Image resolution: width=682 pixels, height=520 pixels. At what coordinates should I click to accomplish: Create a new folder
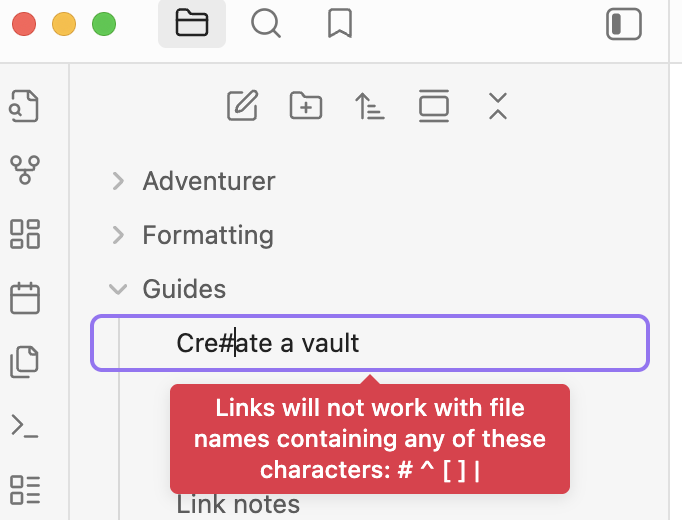click(305, 105)
